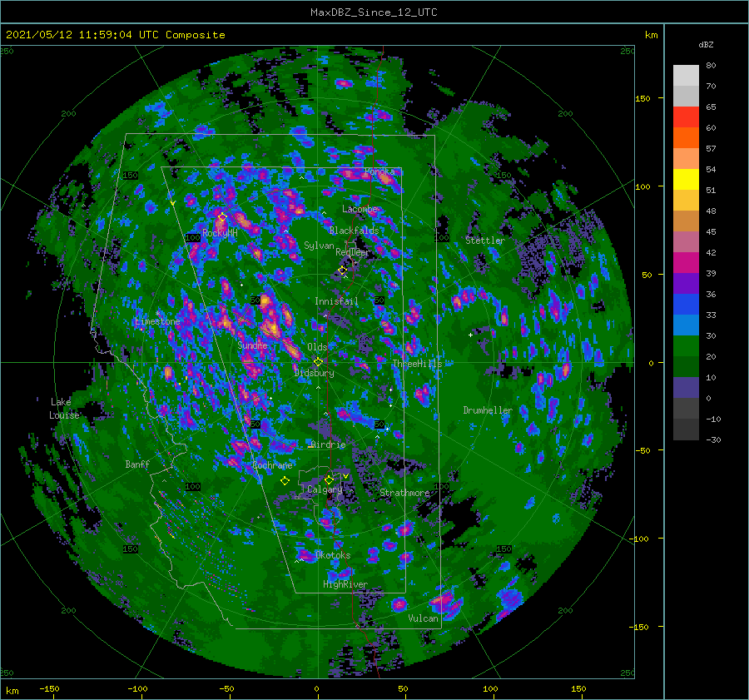Select the yellow diamond marker above Calgary label

[329, 479]
